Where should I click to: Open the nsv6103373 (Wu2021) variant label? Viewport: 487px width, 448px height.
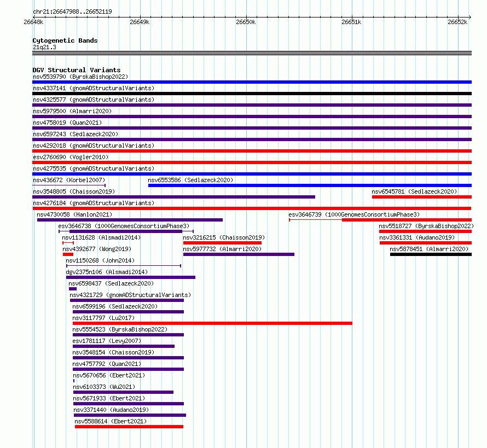tap(104, 387)
